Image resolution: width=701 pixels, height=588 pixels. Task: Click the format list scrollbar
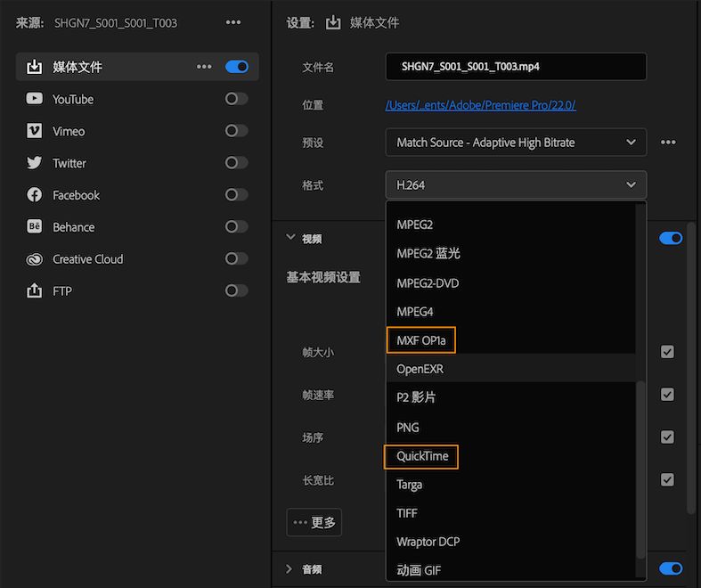[640, 468]
